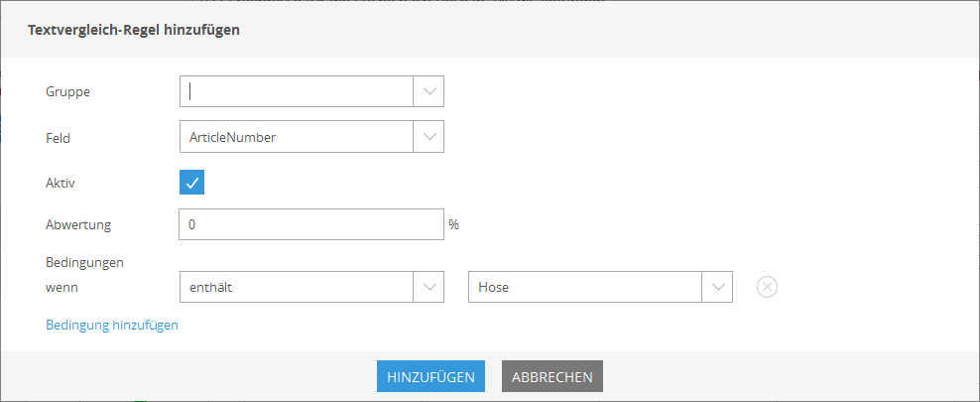Confirm with the HINZUFÜGEN button
This screenshot has height=402, width=980.
click(x=430, y=376)
